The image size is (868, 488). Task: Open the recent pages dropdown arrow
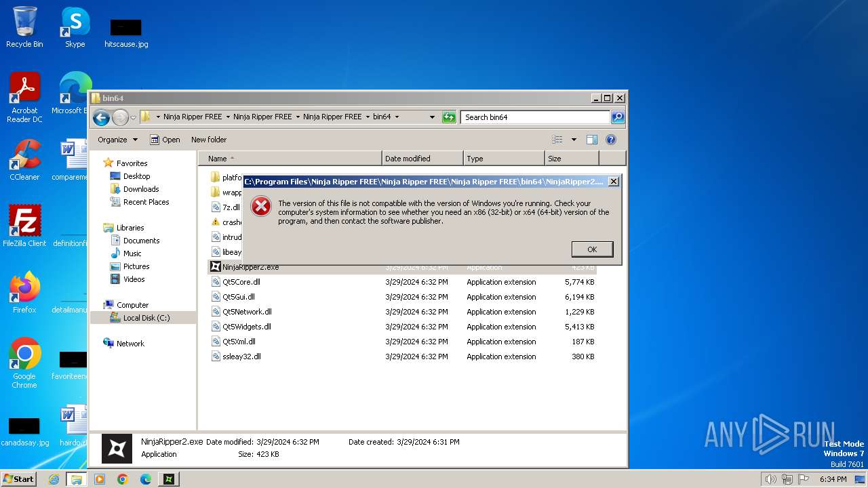click(133, 117)
